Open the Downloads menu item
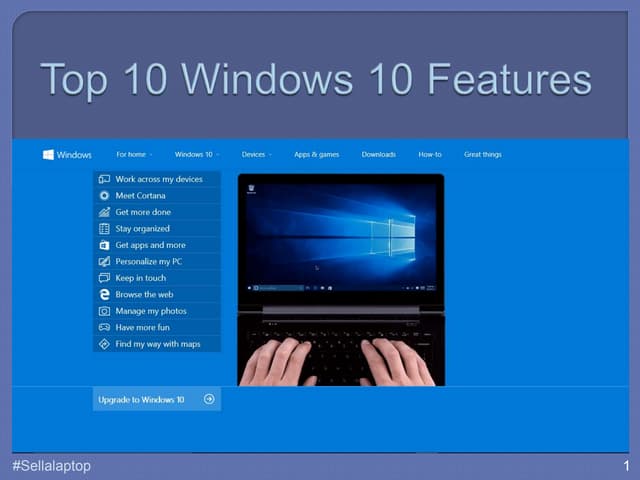This screenshot has height=480, width=640. tap(379, 155)
